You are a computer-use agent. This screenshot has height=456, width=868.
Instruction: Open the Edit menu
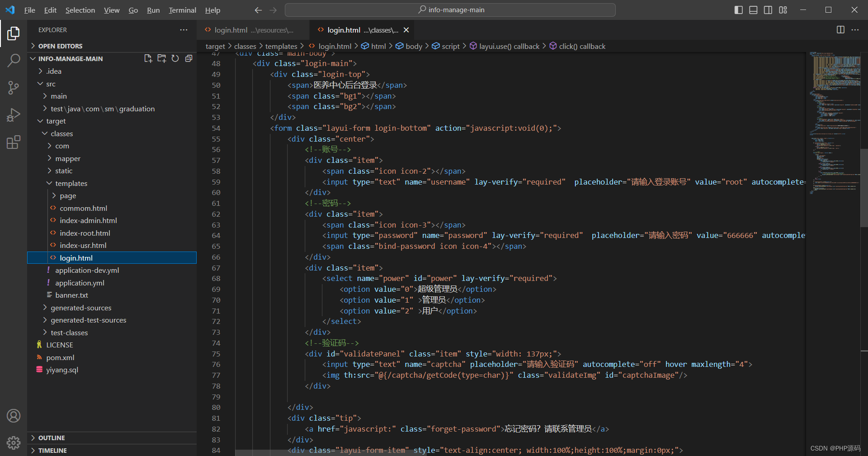coord(50,10)
